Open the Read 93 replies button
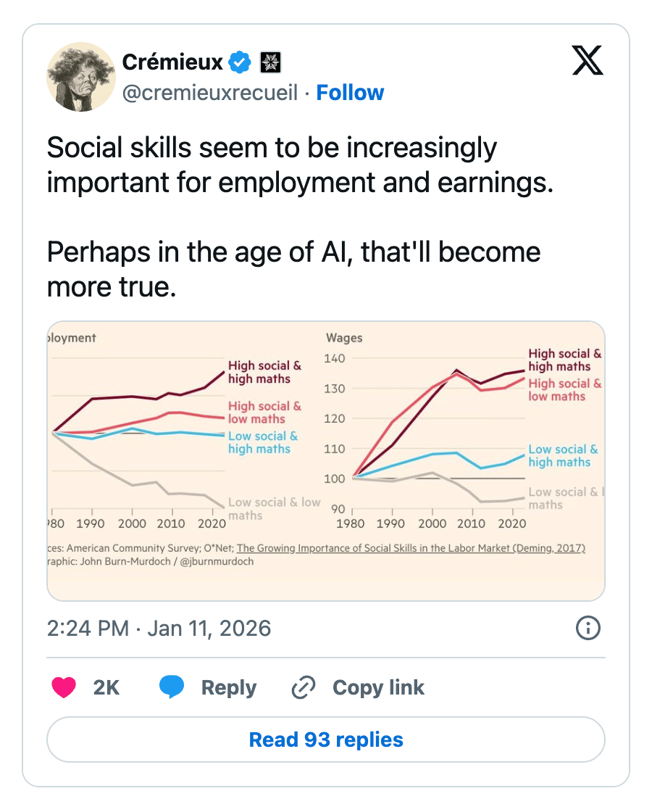Image resolution: width=652 pixels, height=812 pixels. 326,739
